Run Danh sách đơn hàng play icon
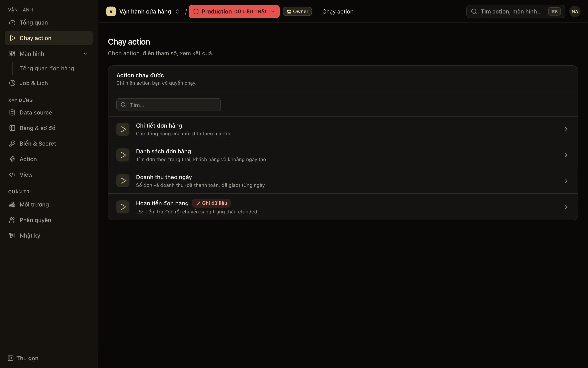 [123, 155]
